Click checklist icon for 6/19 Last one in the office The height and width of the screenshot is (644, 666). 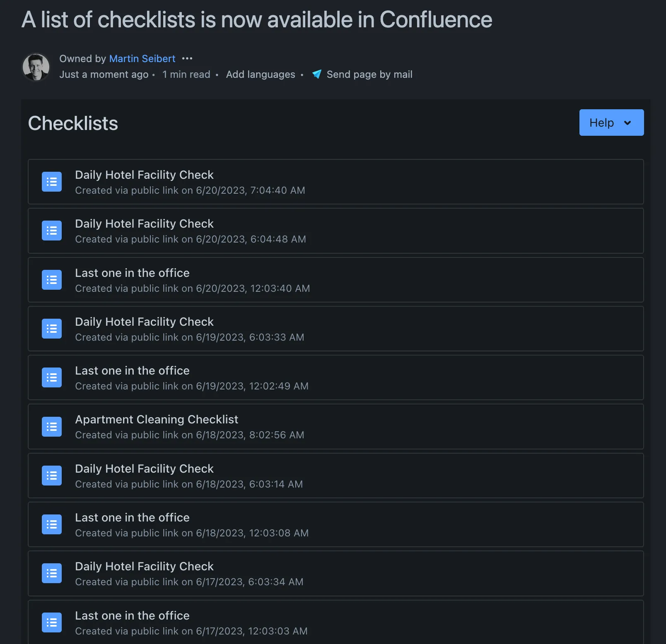[52, 377]
